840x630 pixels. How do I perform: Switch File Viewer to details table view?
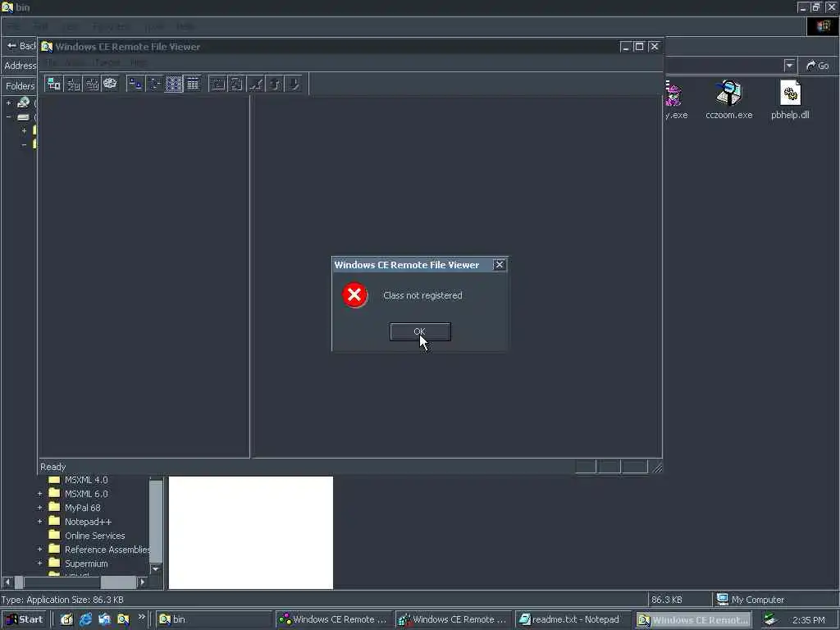click(193, 84)
